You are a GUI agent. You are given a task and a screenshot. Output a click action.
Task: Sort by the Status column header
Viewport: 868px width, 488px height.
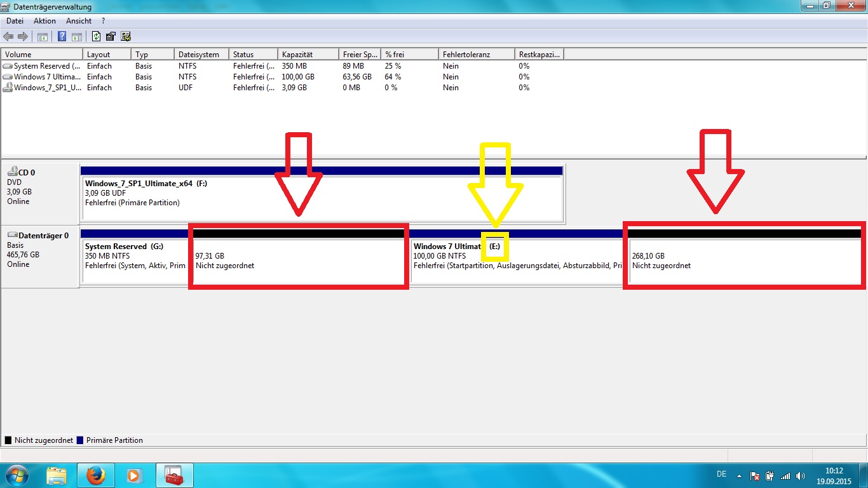[x=254, y=55]
